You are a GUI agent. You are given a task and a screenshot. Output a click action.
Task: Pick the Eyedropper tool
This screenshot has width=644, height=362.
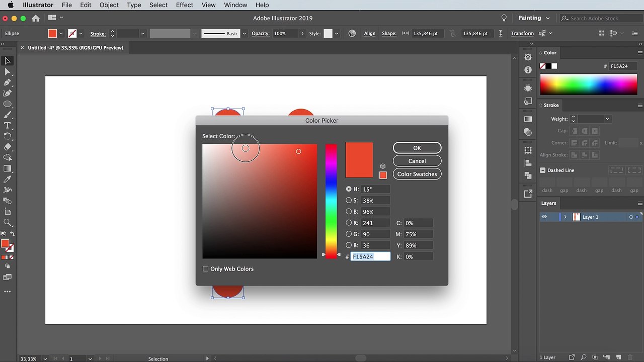point(8,179)
